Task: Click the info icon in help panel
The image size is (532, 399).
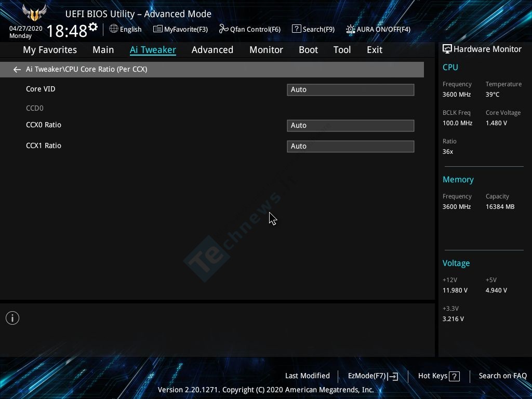Action: pyautogui.click(x=12, y=318)
